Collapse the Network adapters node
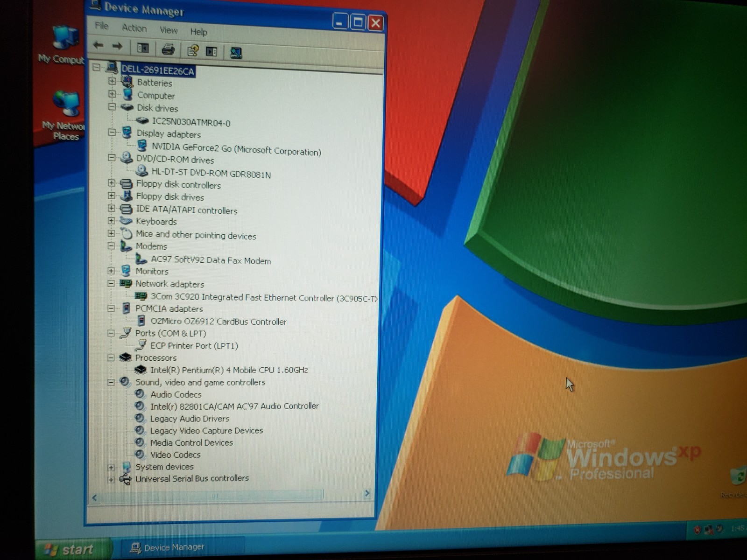 [111, 283]
